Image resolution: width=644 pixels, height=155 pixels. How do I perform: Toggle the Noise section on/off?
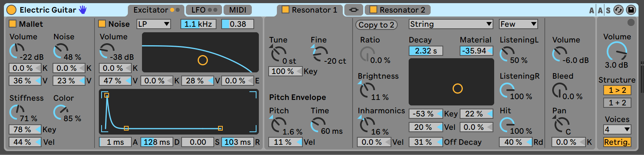[x=102, y=24]
